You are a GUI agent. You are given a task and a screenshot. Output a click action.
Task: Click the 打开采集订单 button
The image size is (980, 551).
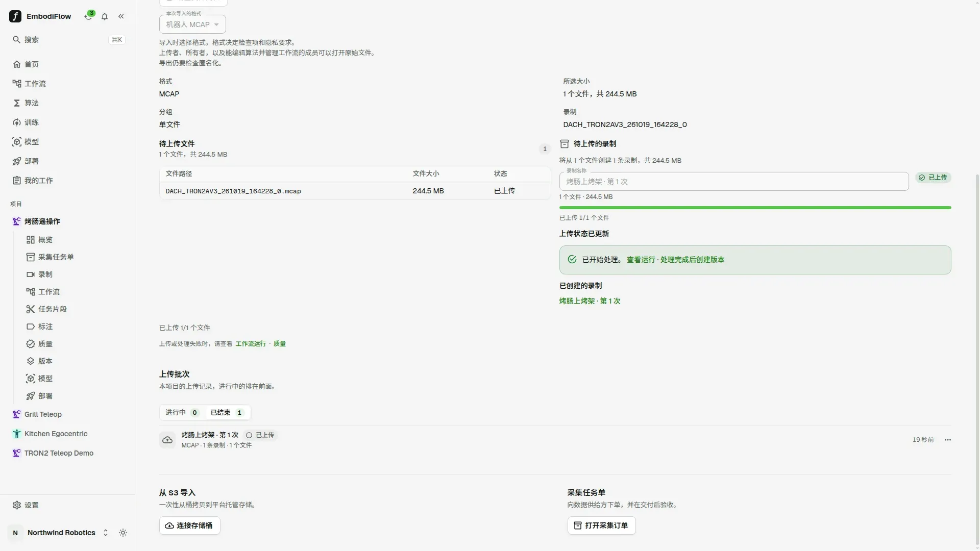pos(601,525)
